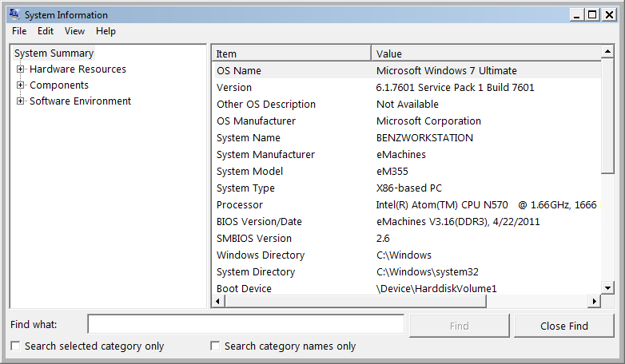This screenshot has width=625, height=364.
Task: Select the Boot Device row
Action: pyautogui.click(x=407, y=288)
